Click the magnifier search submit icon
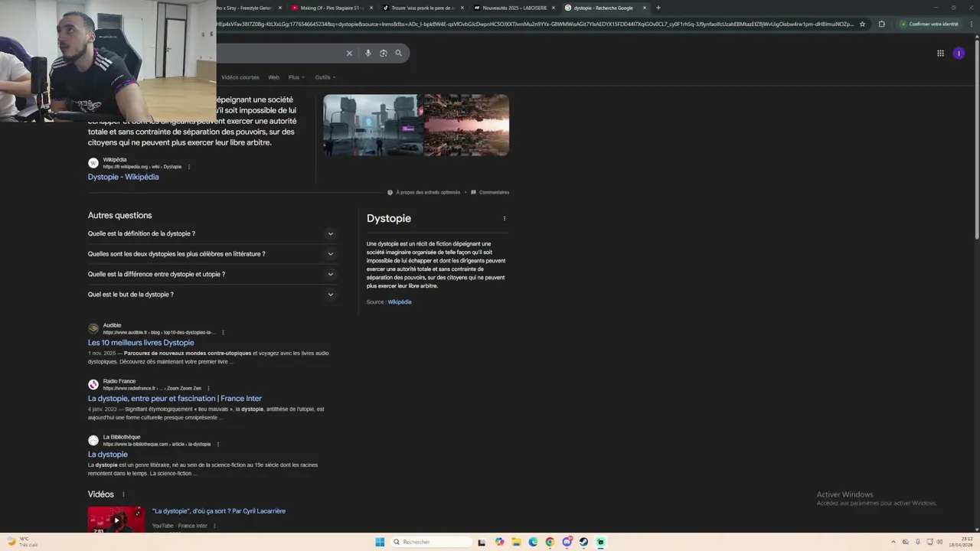The width and height of the screenshot is (980, 551). click(398, 53)
